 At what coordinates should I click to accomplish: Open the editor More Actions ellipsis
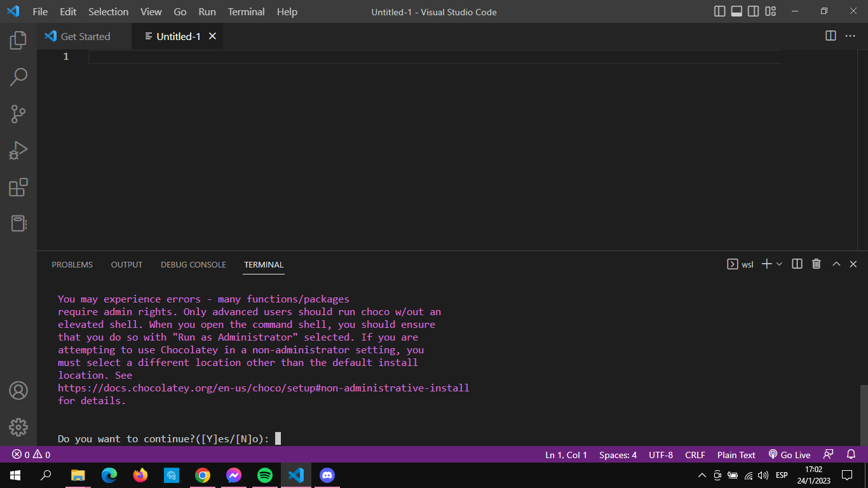click(850, 36)
